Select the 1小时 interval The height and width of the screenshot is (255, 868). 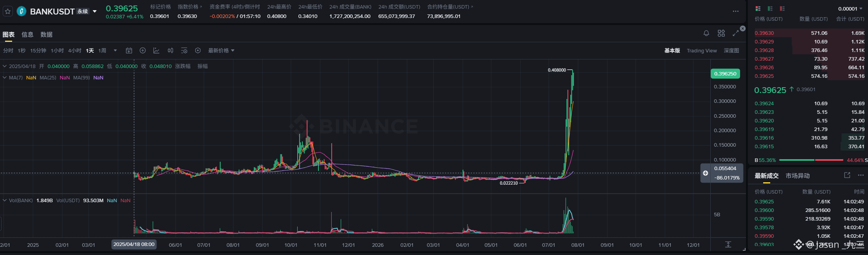point(57,50)
